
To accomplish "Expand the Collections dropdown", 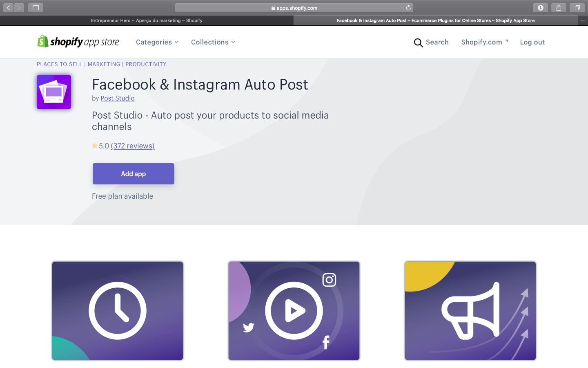I will pos(213,42).
